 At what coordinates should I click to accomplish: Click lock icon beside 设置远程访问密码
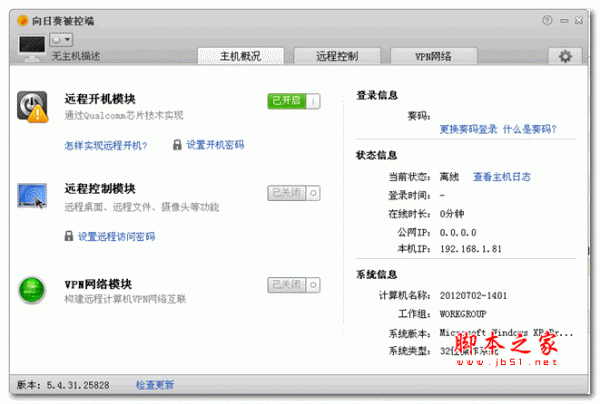point(68,236)
